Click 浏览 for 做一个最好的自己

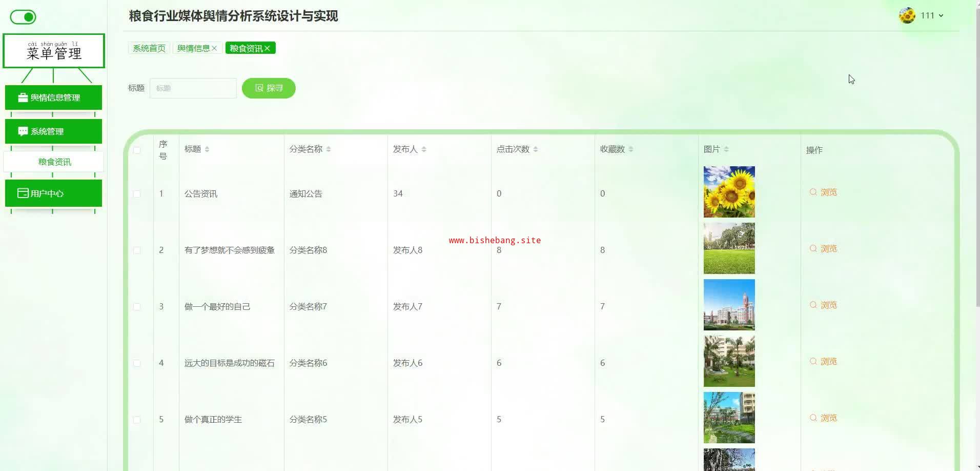[x=823, y=305]
